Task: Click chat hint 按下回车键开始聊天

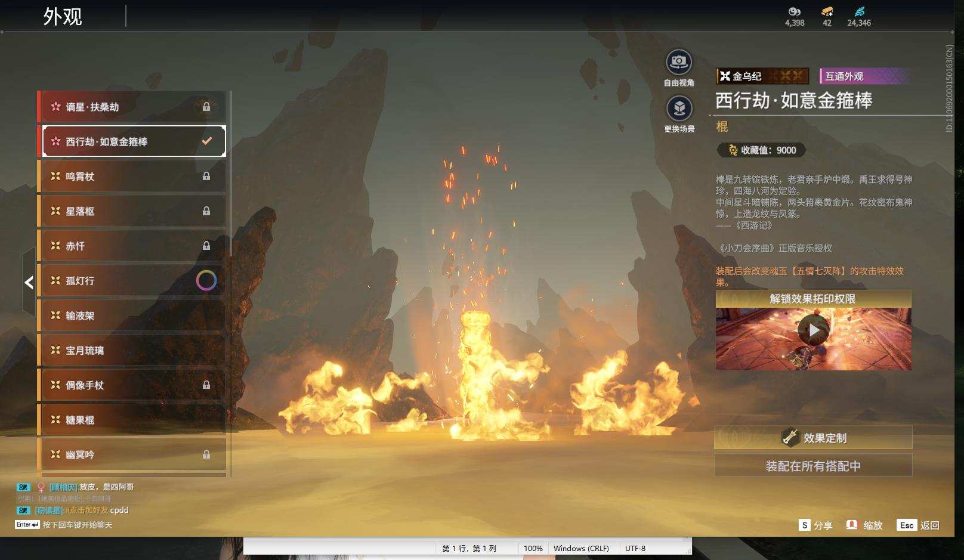Action: pos(78,525)
